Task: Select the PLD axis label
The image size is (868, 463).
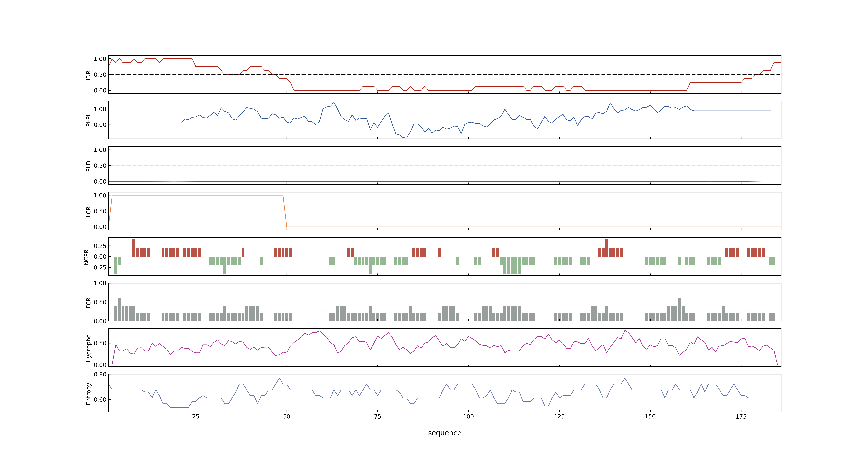Action: 88,166
